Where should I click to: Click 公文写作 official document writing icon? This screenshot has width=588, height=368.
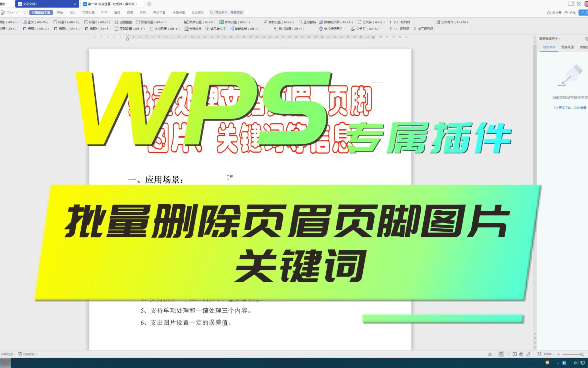coord(438,22)
